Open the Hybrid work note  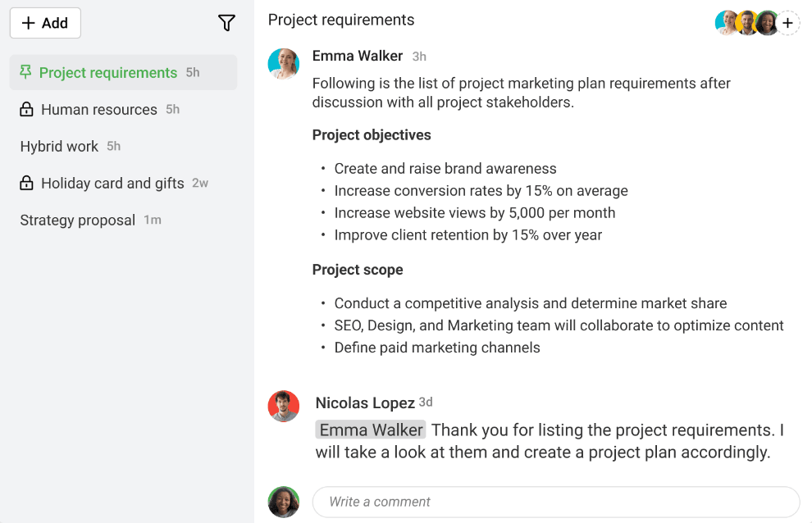(x=123, y=146)
